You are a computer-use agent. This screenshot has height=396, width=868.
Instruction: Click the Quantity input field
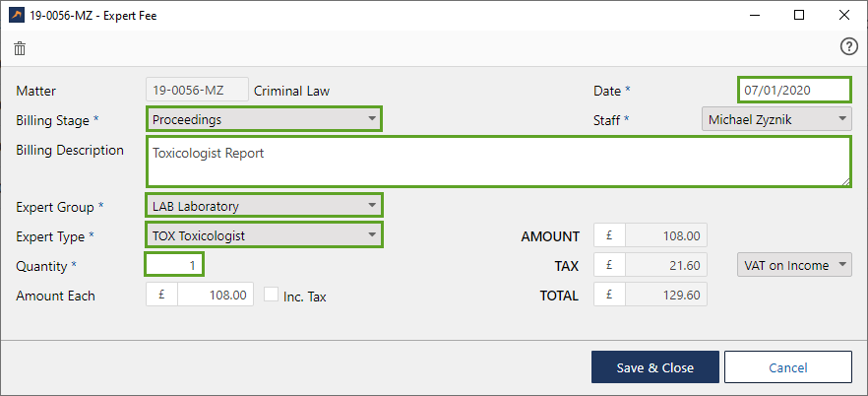click(175, 265)
